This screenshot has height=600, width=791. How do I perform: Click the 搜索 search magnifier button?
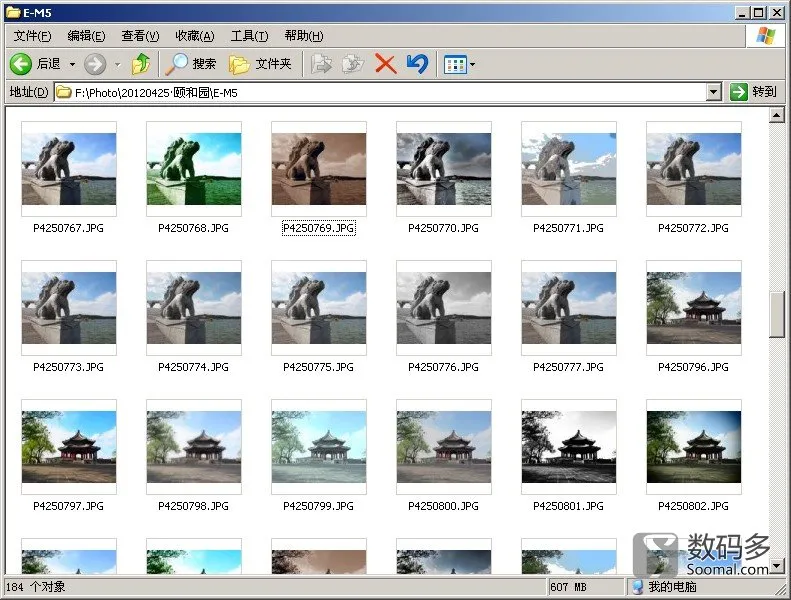[x=191, y=64]
